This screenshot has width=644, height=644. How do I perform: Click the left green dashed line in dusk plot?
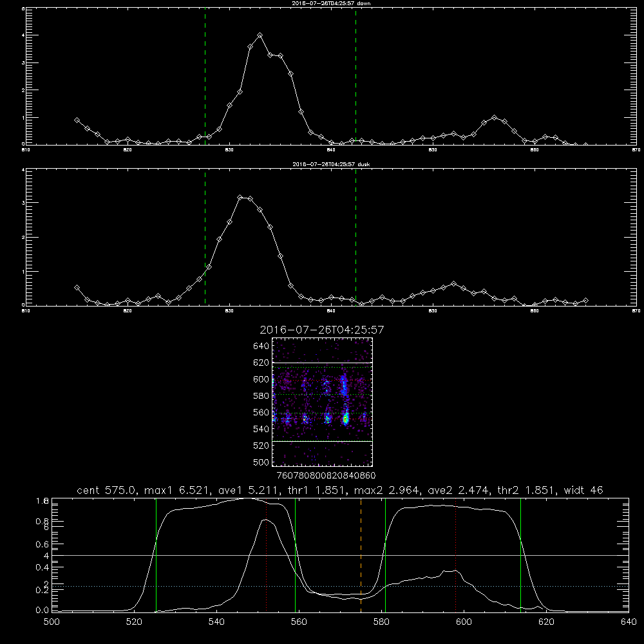coord(205,237)
